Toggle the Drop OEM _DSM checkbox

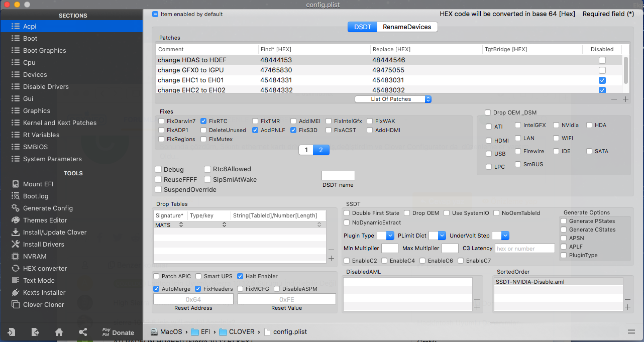[x=488, y=112]
